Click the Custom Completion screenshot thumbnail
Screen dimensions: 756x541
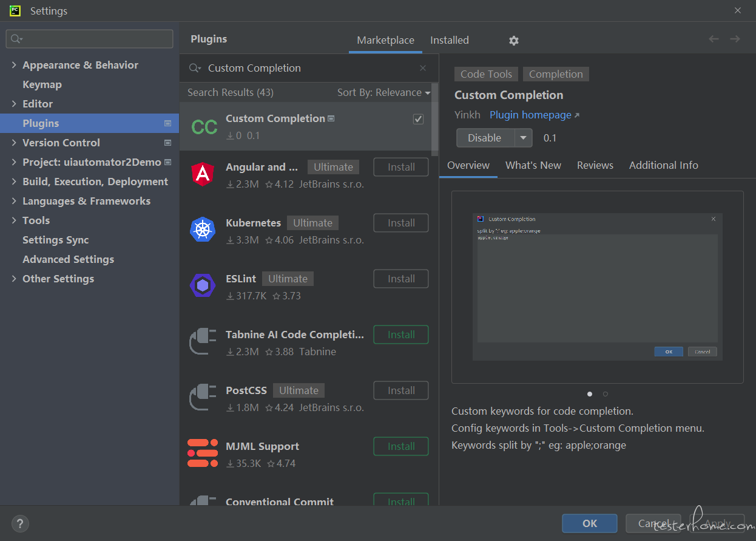pos(598,287)
